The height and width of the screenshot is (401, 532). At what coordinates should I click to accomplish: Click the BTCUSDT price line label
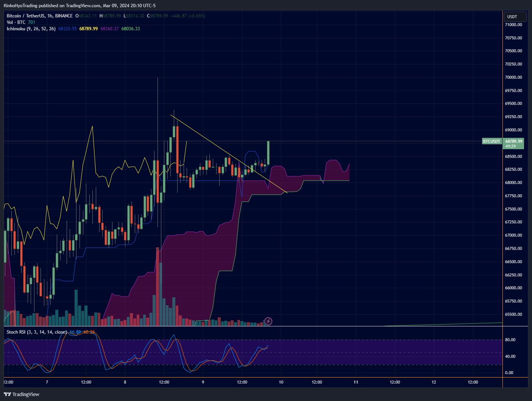(x=491, y=141)
